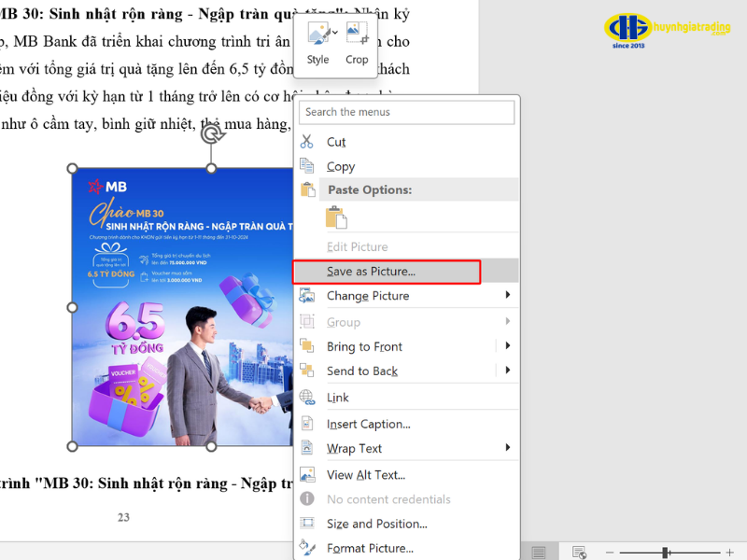Expand the Bring to Front arrow
The image size is (747, 560).
[508, 345]
